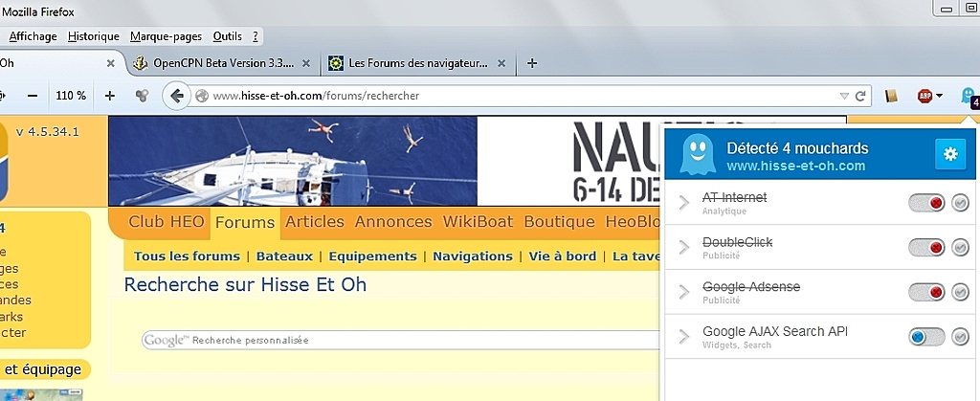
Task: Click the ghost logo in Ghostery header
Action: 698,155
